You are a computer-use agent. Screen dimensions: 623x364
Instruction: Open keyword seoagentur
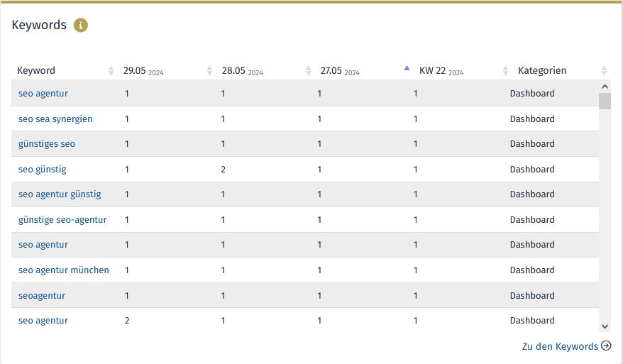click(x=42, y=296)
